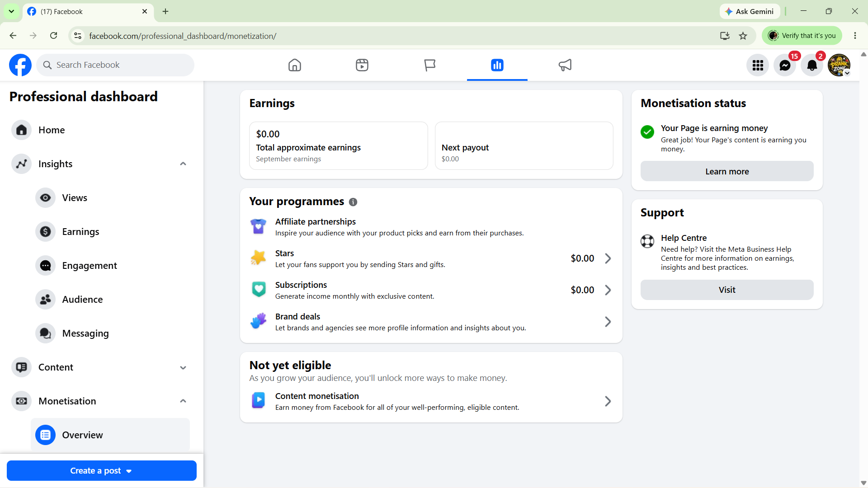Open the Create a post dropdown
The height and width of the screenshot is (488, 868).
102,471
